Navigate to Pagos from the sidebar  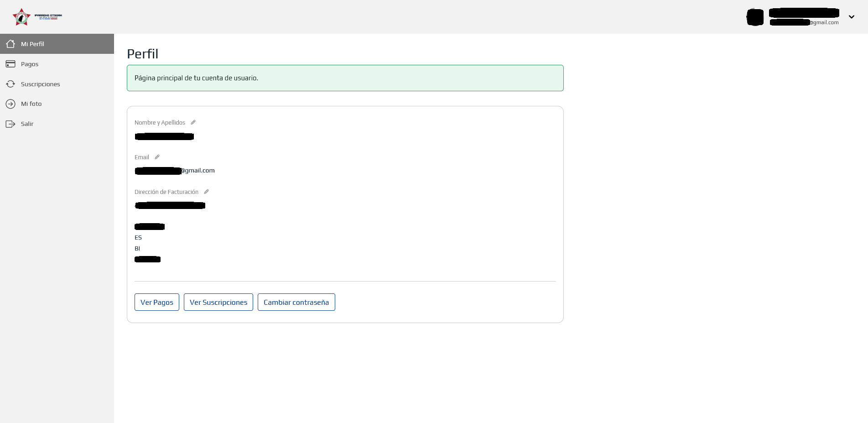tap(29, 64)
